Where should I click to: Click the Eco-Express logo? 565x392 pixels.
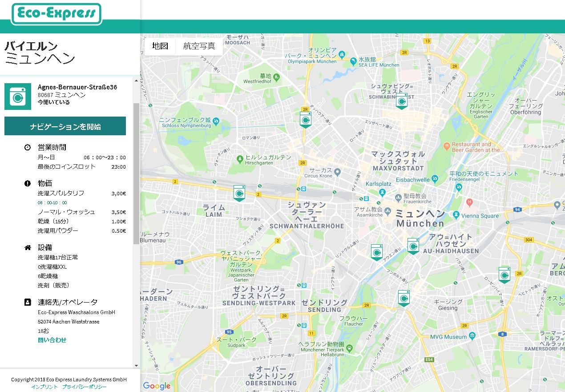click(x=56, y=14)
